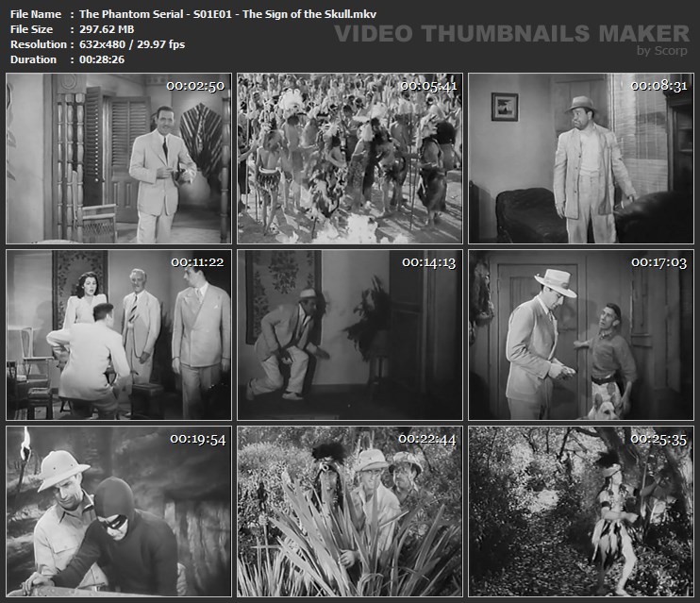Click the 00:05:41 timestamp overlay
Viewport: 700px width, 603px height.
[x=428, y=86]
